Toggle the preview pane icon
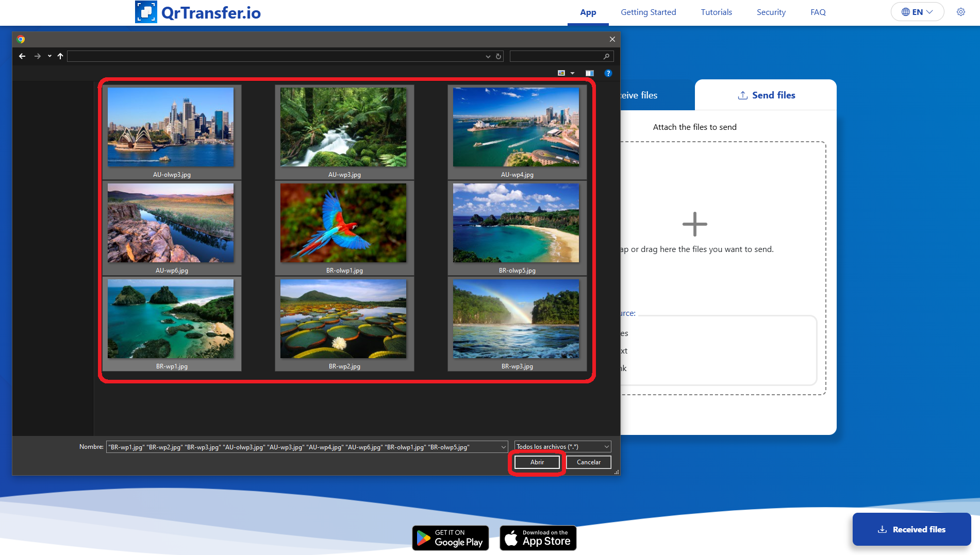 [590, 73]
